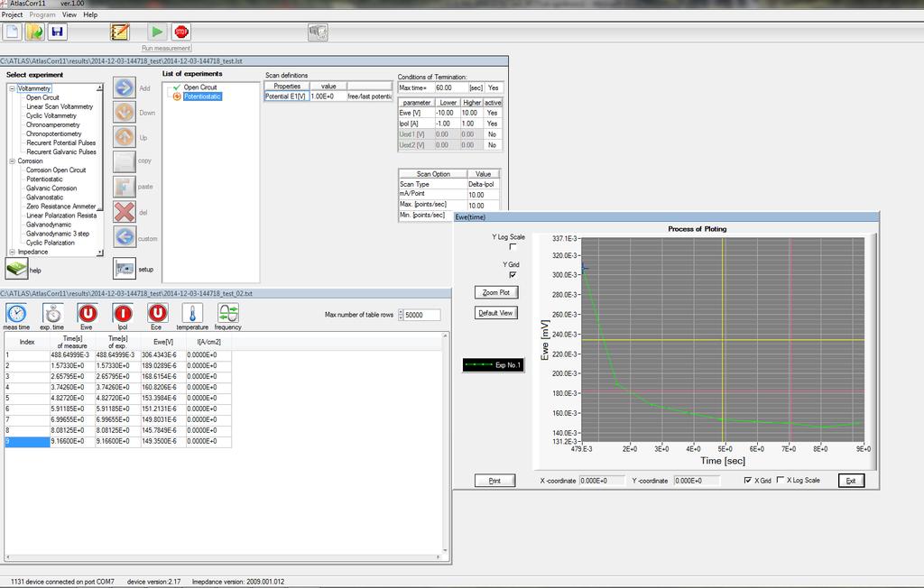Click Scan Type Delta-Ipol value cell

[x=484, y=184]
